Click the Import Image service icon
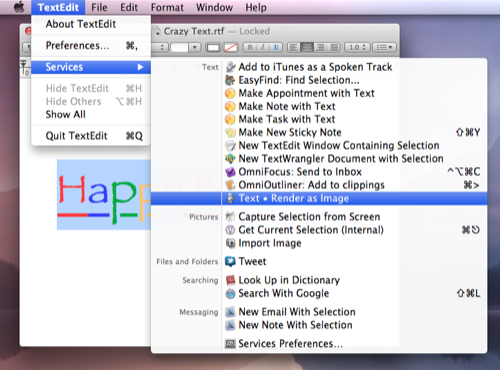The width and height of the screenshot is (500, 370). [x=230, y=243]
